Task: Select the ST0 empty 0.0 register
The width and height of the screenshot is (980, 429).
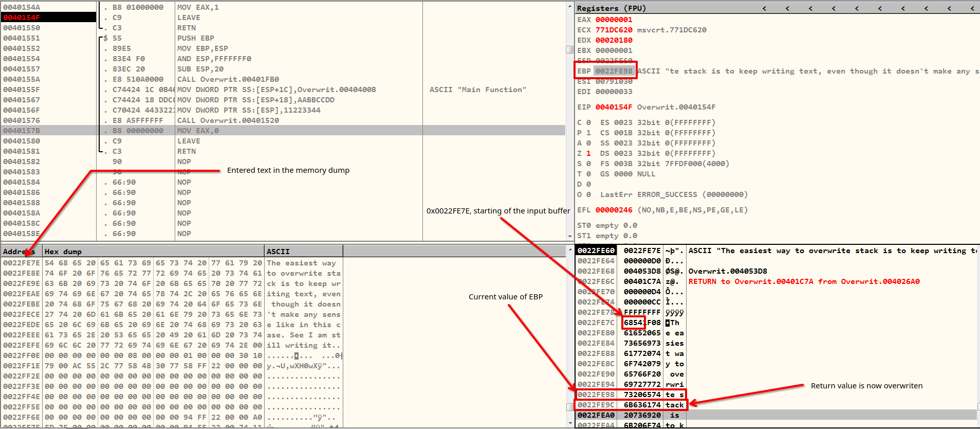Action: pyautogui.click(x=607, y=225)
